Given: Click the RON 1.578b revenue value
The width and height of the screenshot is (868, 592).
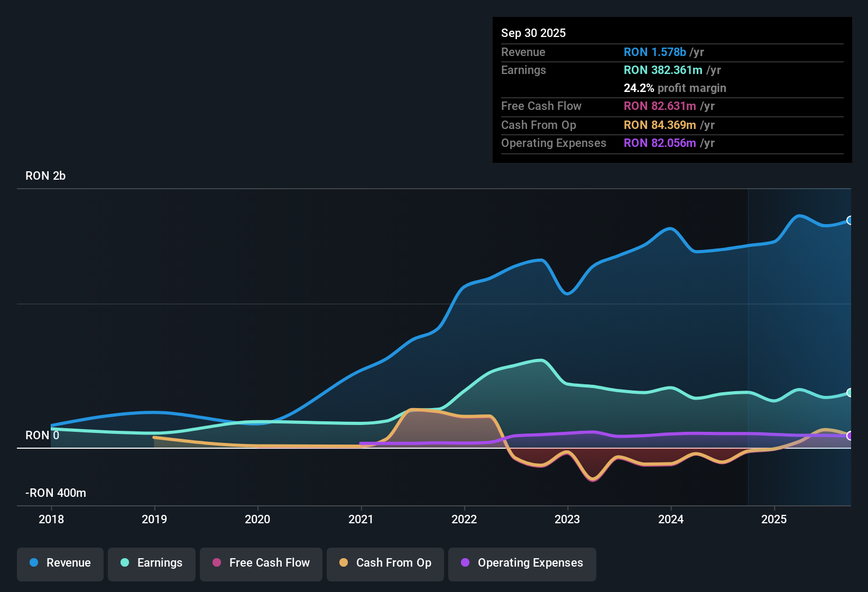Looking at the screenshot, I should click(x=655, y=52).
